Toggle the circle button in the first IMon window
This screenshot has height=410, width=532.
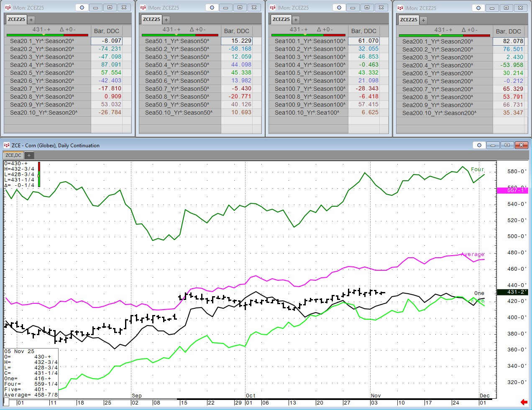click(82, 8)
